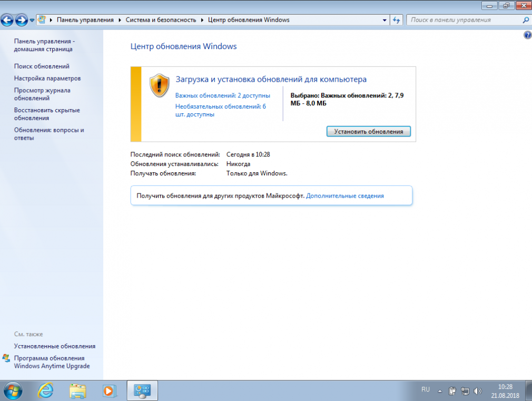
Task: Refresh the page with the refresh button
Action: (x=396, y=20)
